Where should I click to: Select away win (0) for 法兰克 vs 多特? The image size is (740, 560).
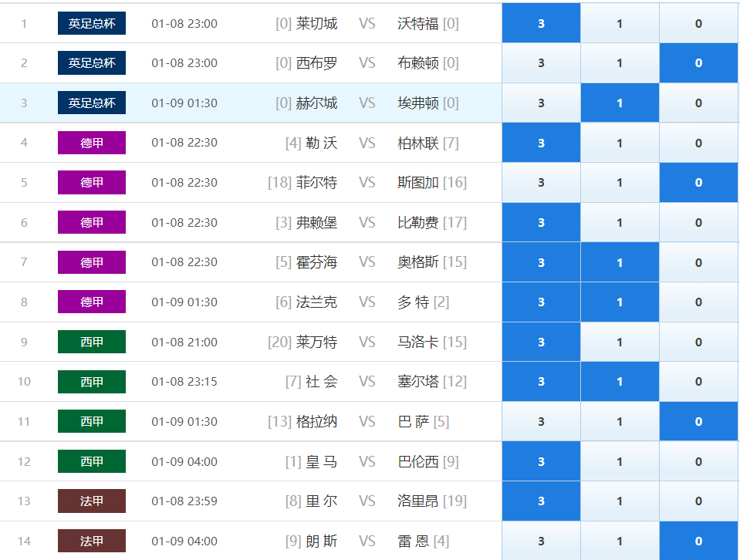click(x=698, y=302)
